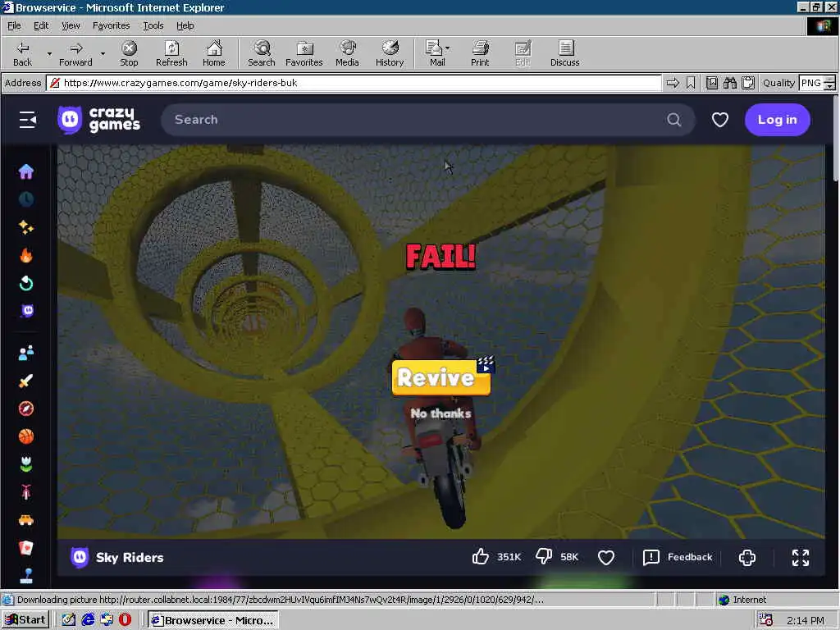Open the Search toolbar panel
840x630 pixels.
[262, 53]
